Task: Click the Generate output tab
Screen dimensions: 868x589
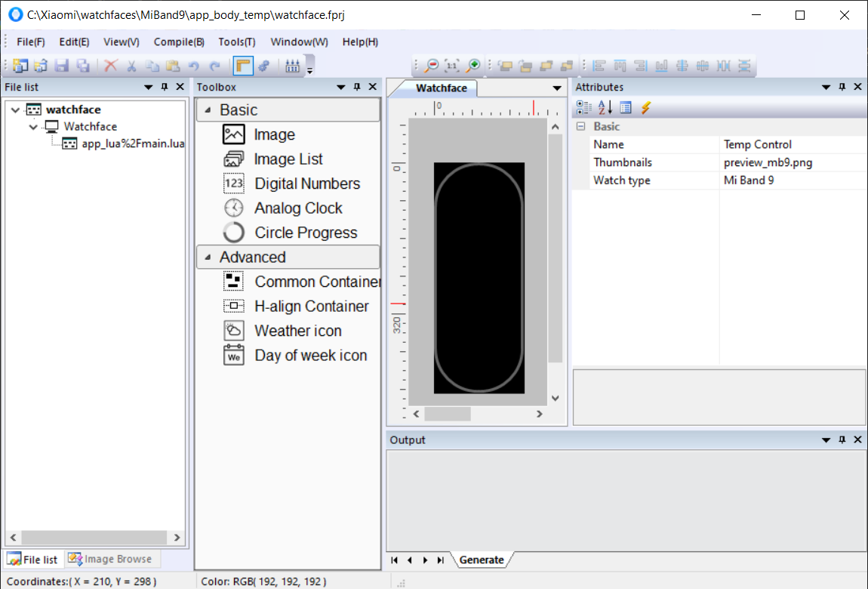Action: 482,560
